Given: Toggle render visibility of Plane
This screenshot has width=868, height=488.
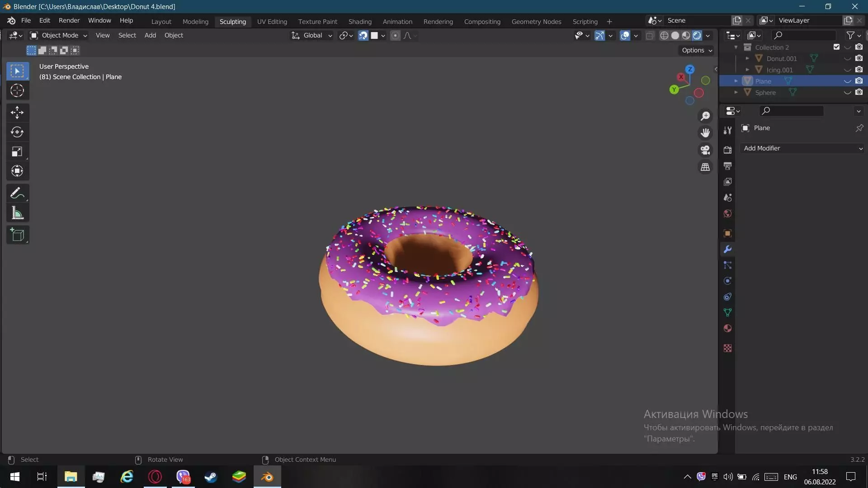Looking at the screenshot, I should click(x=859, y=81).
